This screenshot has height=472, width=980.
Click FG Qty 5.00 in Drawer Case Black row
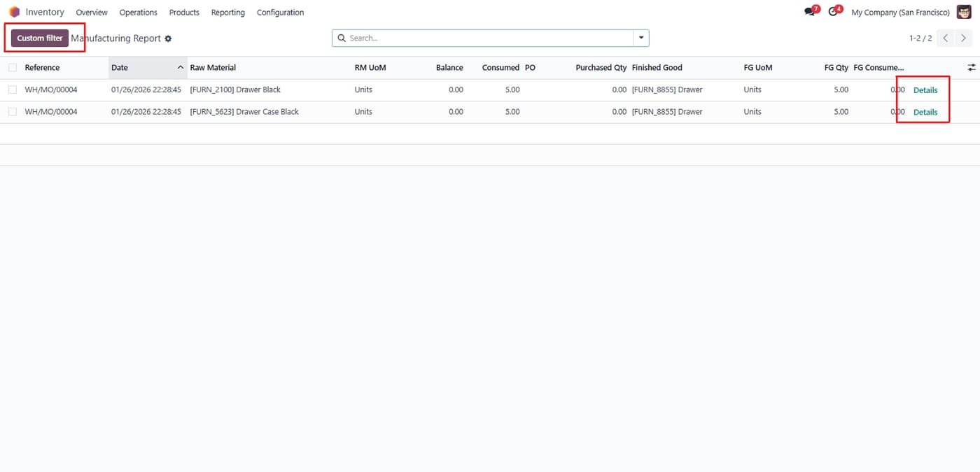(841, 112)
